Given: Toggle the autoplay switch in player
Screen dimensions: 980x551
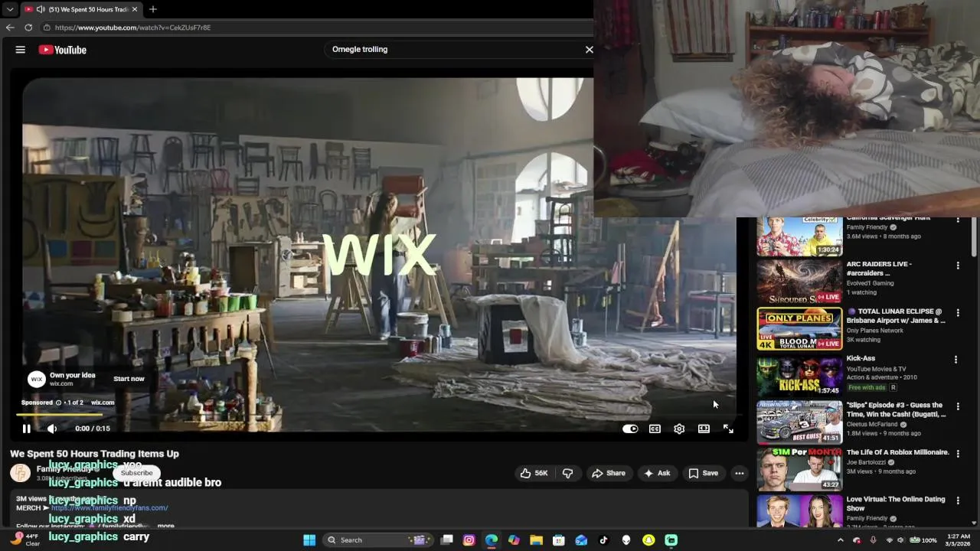Looking at the screenshot, I should coord(630,429).
